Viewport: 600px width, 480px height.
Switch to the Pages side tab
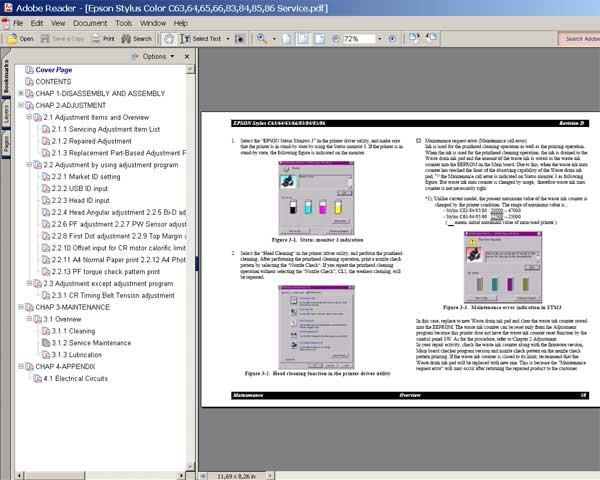tap(6, 144)
